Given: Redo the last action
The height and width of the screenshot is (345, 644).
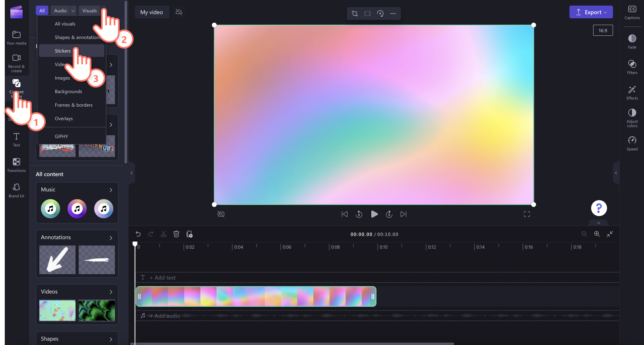Looking at the screenshot, I should pos(151,234).
